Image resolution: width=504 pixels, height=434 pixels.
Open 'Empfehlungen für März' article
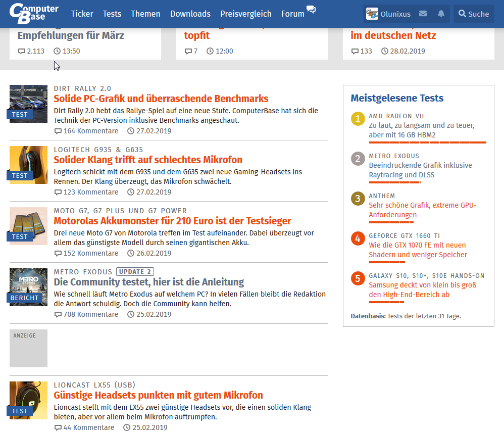71,35
